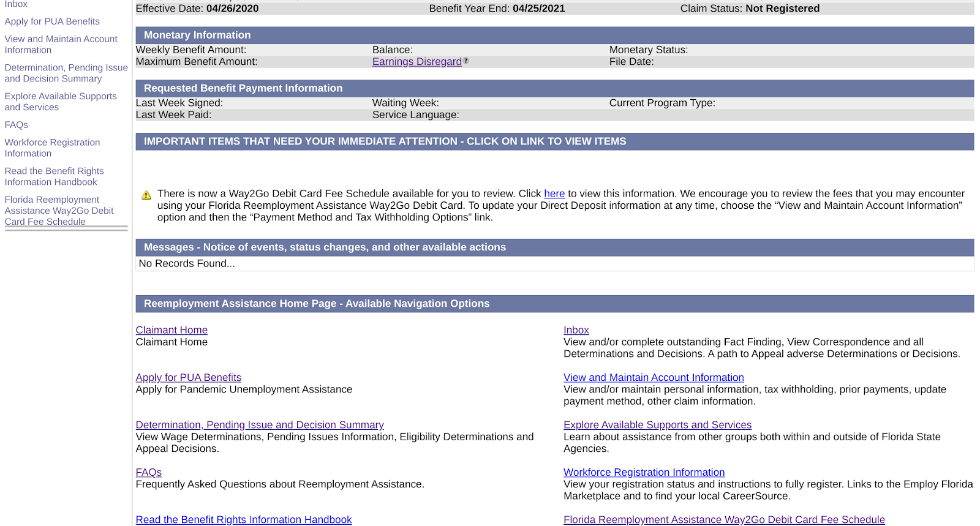Click the 'Maximum Benefit Amount:' label

click(x=197, y=62)
